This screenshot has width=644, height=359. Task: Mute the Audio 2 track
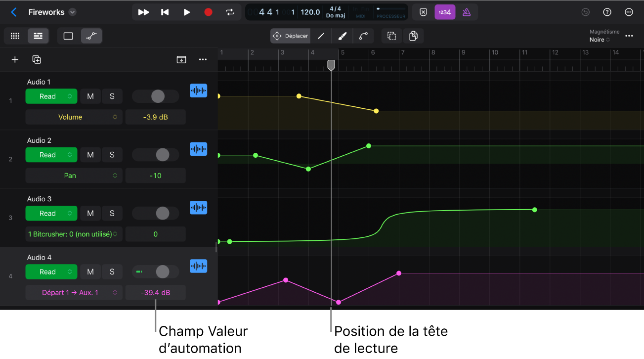[x=90, y=155]
